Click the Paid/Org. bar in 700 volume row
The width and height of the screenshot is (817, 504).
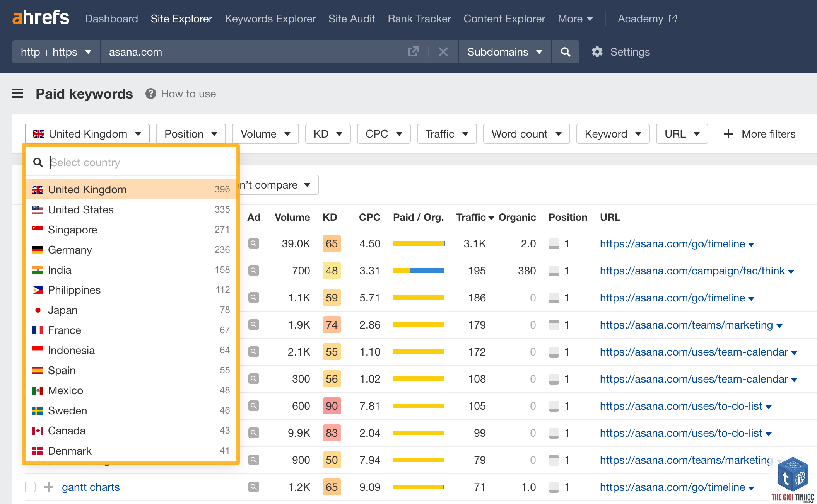(x=419, y=271)
